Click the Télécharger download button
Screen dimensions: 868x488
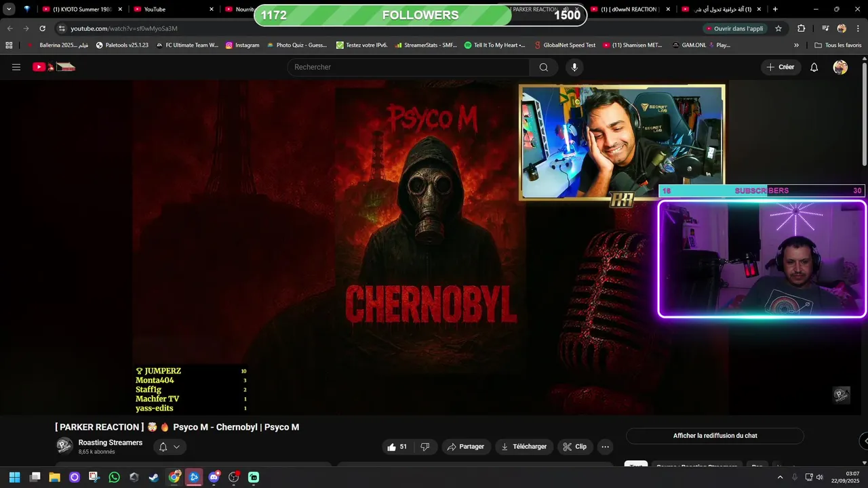[524, 447]
